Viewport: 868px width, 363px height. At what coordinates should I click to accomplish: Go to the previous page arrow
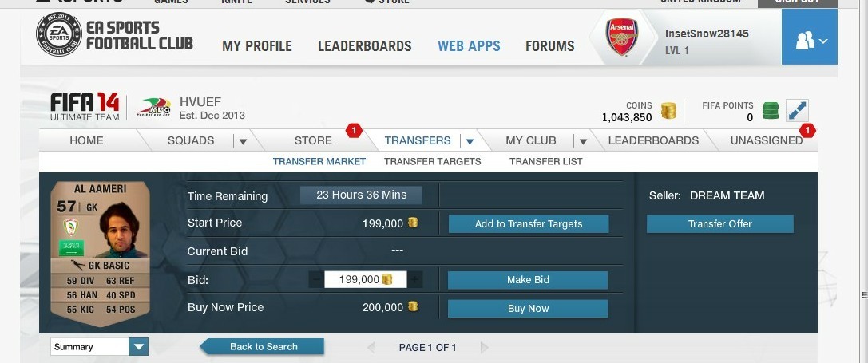click(x=371, y=348)
